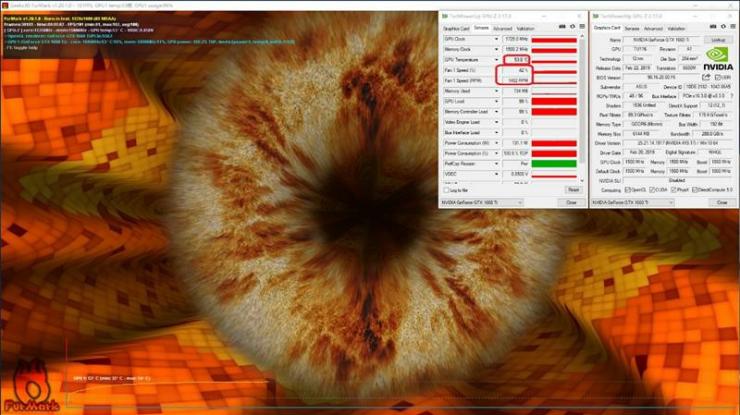Click the screenshot camera icon in Sensors window

pyautogui.click(x=562, y=27)
